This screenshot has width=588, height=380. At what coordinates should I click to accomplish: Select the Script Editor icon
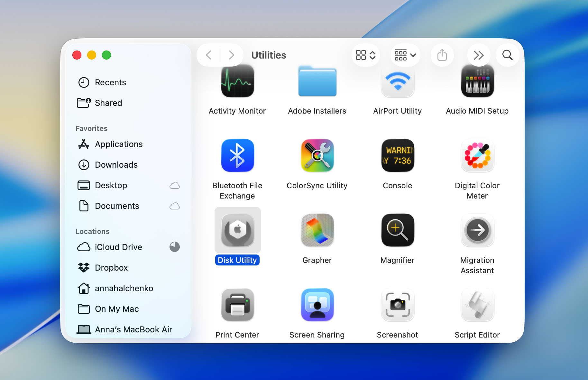477,305
